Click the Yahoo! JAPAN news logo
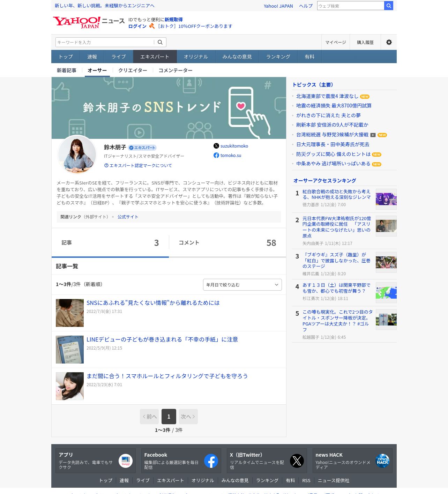Image resolution: width=448 pixels, height=494 pixels. 89,22
